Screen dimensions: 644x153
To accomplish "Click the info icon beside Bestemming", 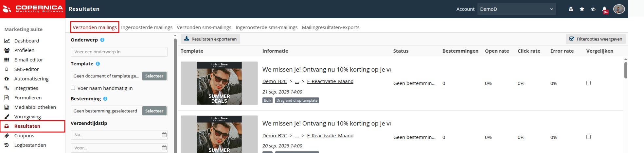I will click(105, 99).
